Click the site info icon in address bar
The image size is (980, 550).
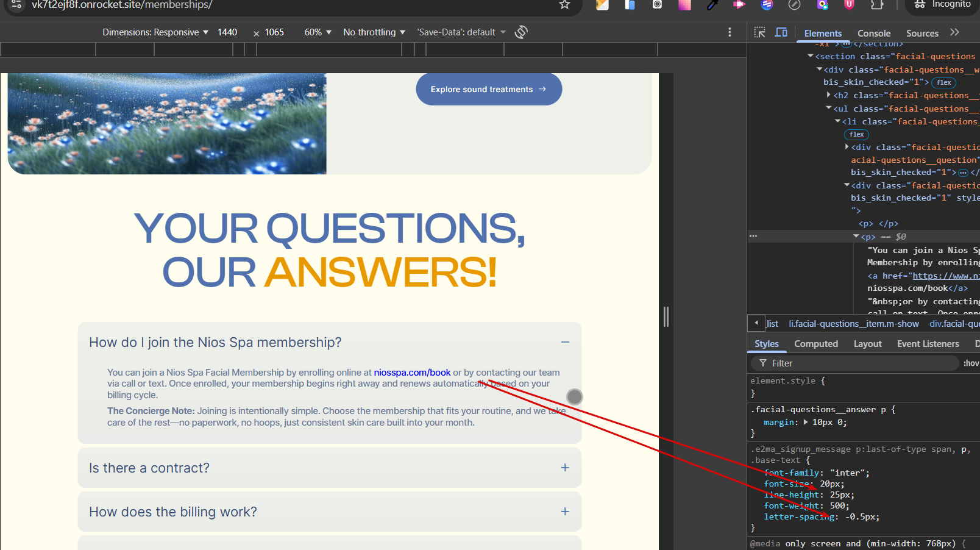(16, 4)
